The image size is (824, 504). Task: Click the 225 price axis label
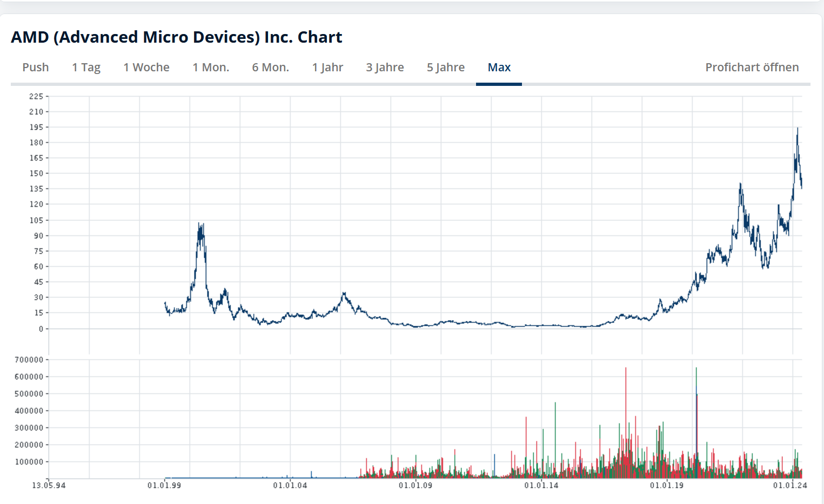coord(36,96)
